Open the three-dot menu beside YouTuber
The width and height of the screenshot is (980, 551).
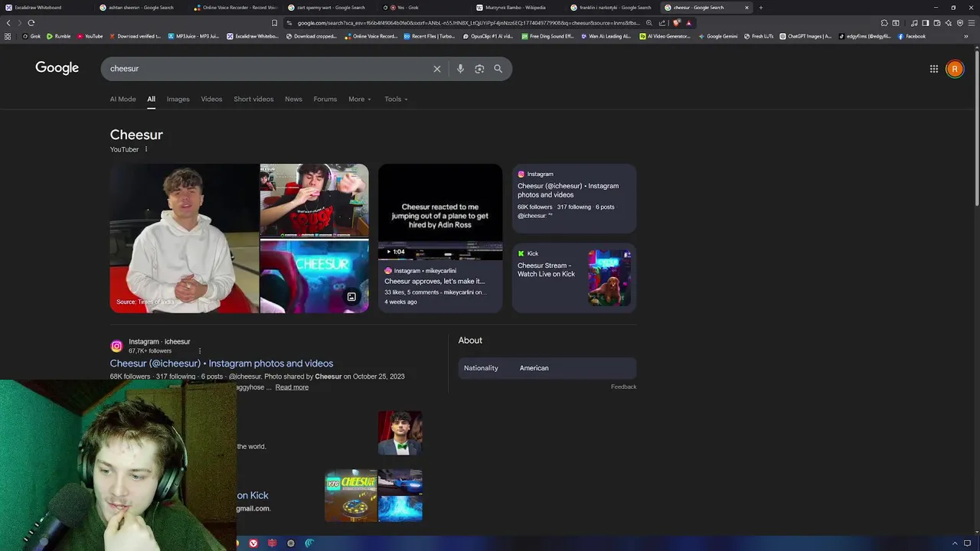pos(146,149)
